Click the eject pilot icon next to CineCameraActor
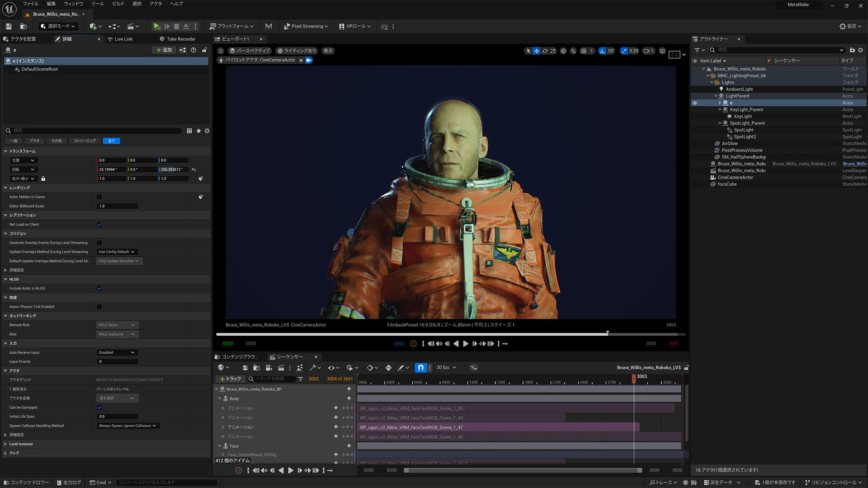 [x=301, y=60]
